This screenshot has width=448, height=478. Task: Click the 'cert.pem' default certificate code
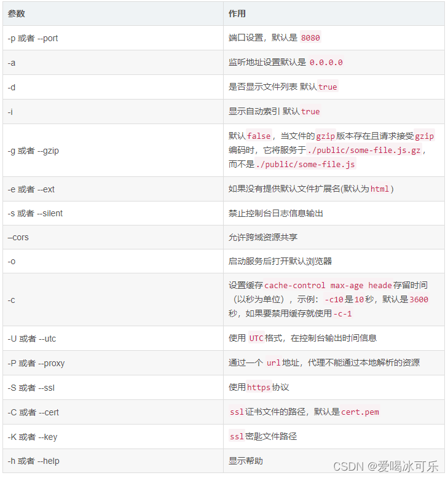pyautogui.click(x=360, y=412)
